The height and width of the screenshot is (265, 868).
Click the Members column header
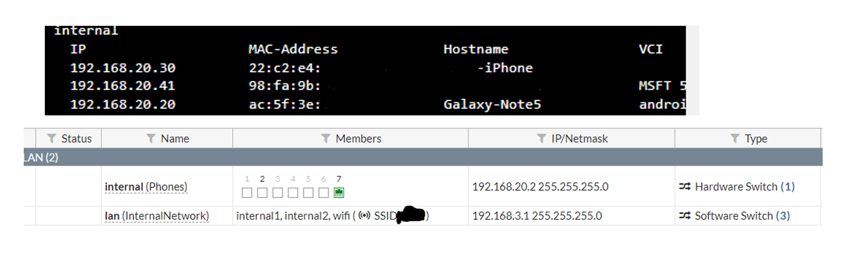(x=358, y=139)
